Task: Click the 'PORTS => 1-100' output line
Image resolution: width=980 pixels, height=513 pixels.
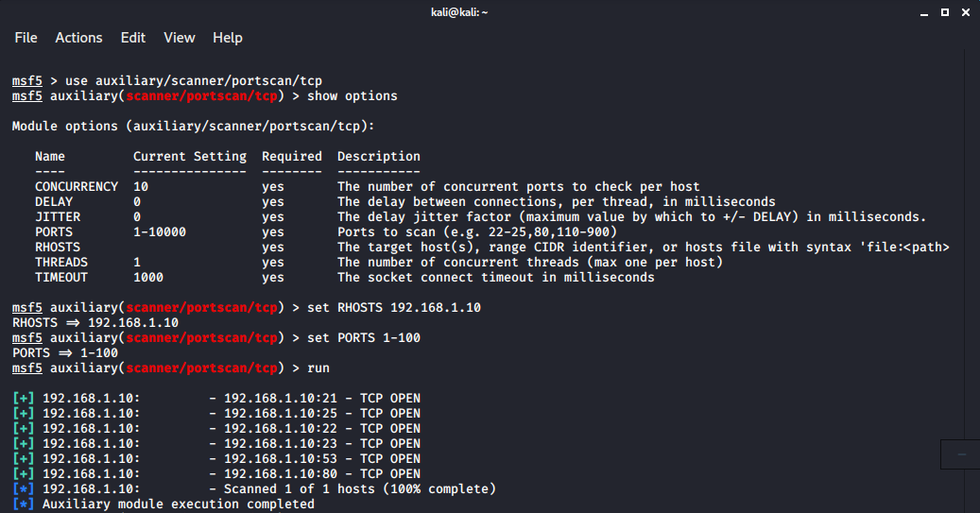Action: (x=65, y=352)
